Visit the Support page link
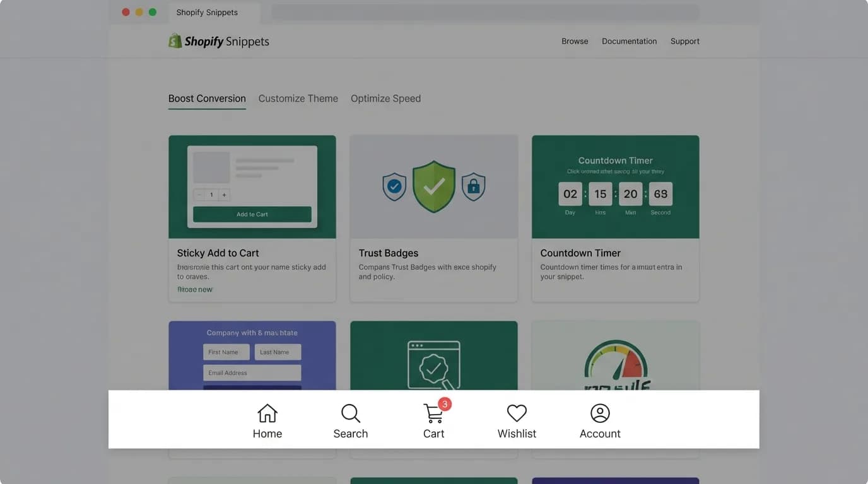This screenshot has width=868, height=484. (685, 42)
